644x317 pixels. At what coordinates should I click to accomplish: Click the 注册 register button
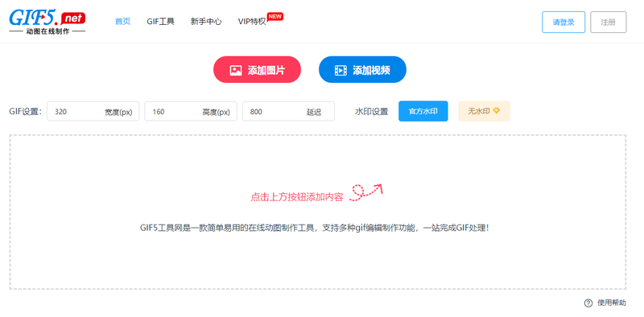[x=609, y=23]
